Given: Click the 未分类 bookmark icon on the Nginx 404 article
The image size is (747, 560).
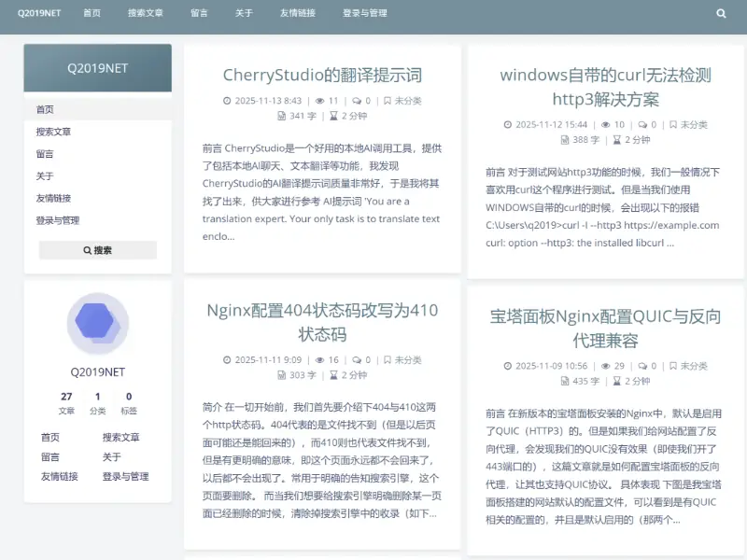Looking at the screenshot, I should (388, 361).
